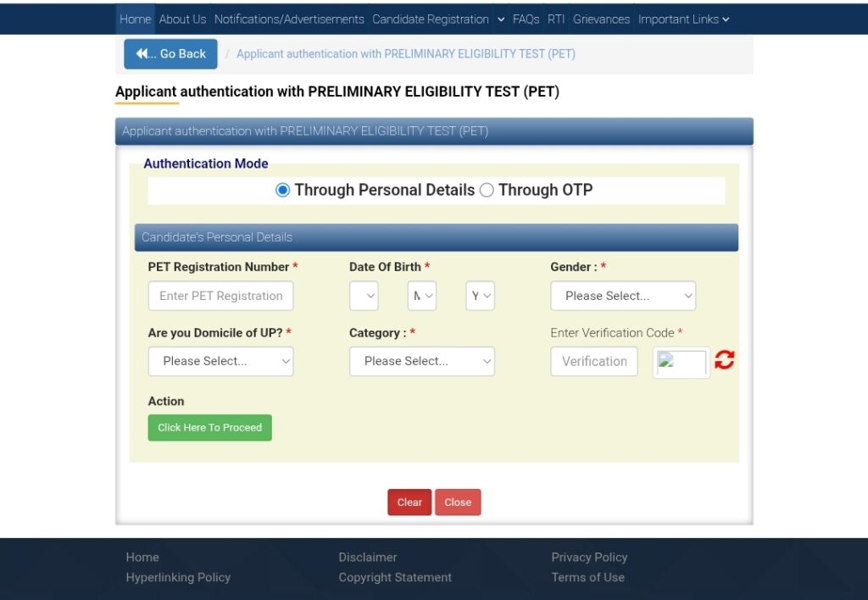This screenshot has width=868, height=600.
Task: Open the Category dropdown
Action: [421, 361]
